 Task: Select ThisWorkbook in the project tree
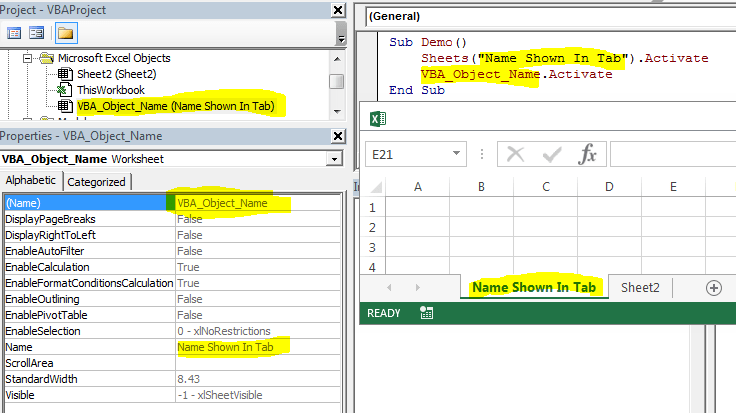[x=111, y=90]
